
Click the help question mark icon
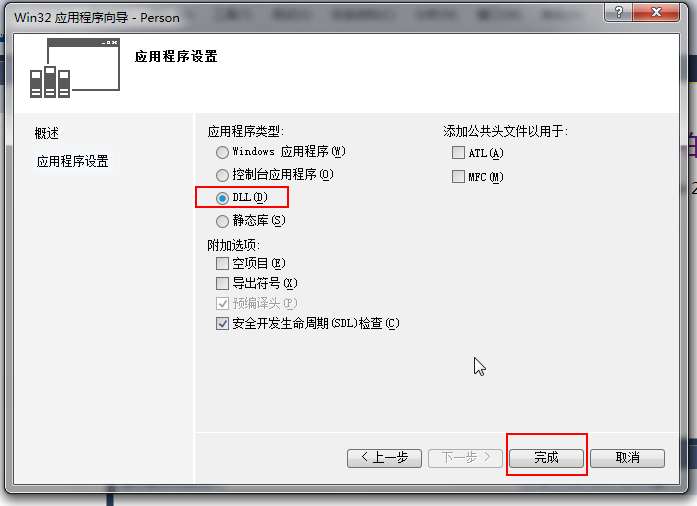(x=619, y=12)
